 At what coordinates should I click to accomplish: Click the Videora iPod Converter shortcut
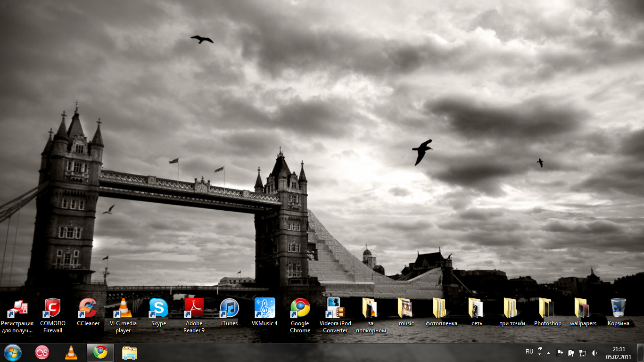(335, 316)
